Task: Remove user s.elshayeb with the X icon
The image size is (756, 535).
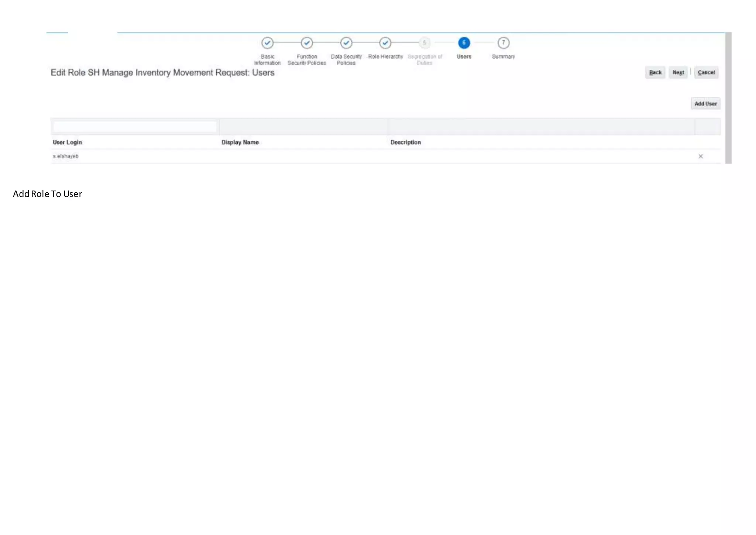Action: [x=700, y=156]
